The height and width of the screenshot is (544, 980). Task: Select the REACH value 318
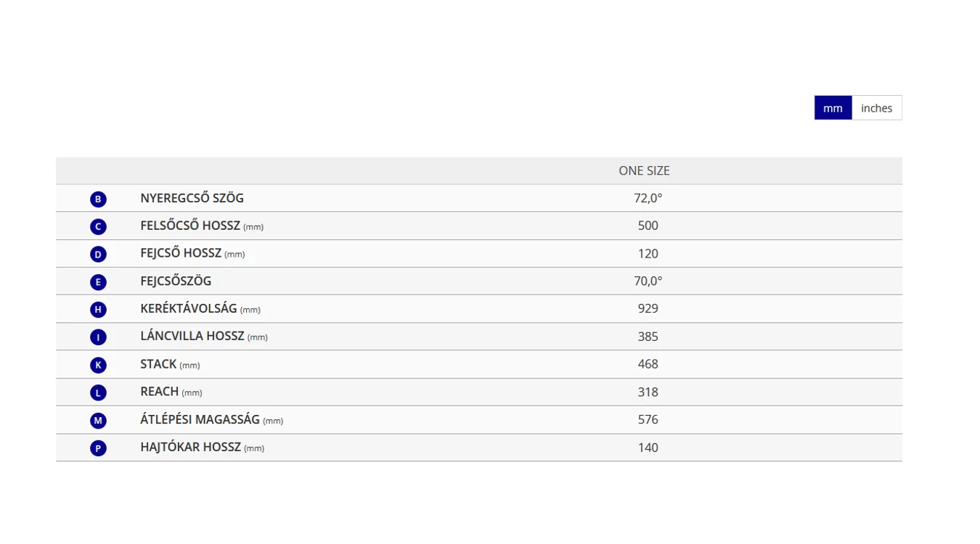[648, 392]
